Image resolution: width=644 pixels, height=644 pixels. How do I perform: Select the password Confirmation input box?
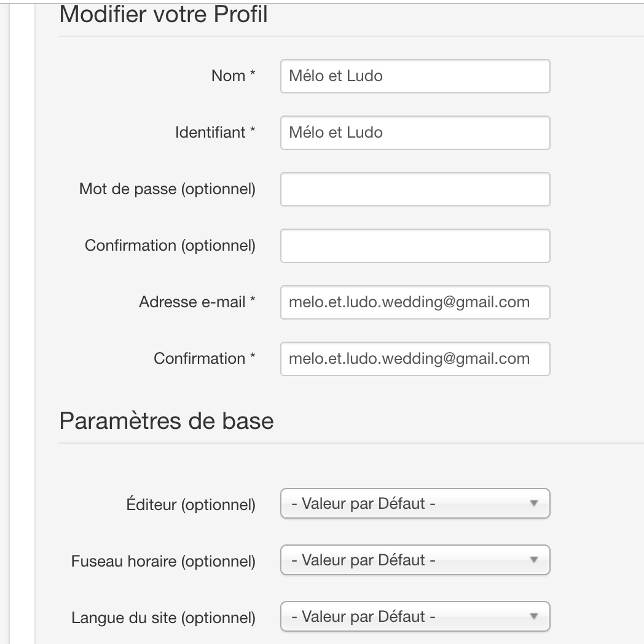(x=415, y=246)
